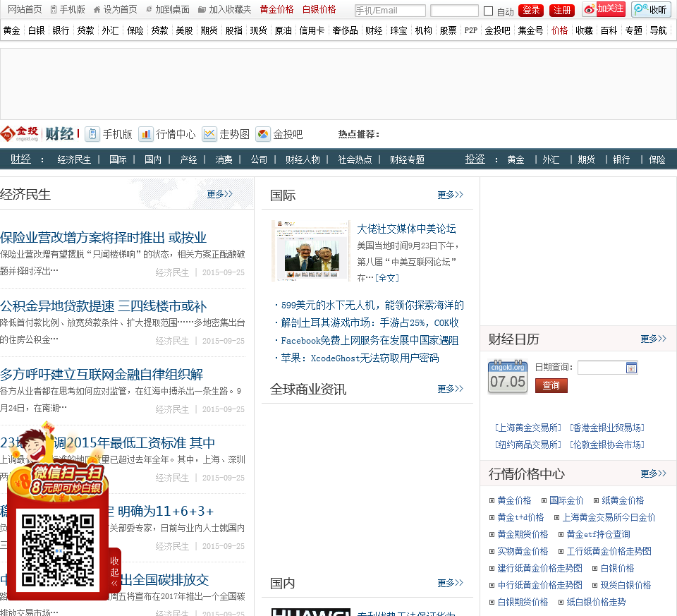
Task: Click the red 登录 button
Action: tap(531, 11)
